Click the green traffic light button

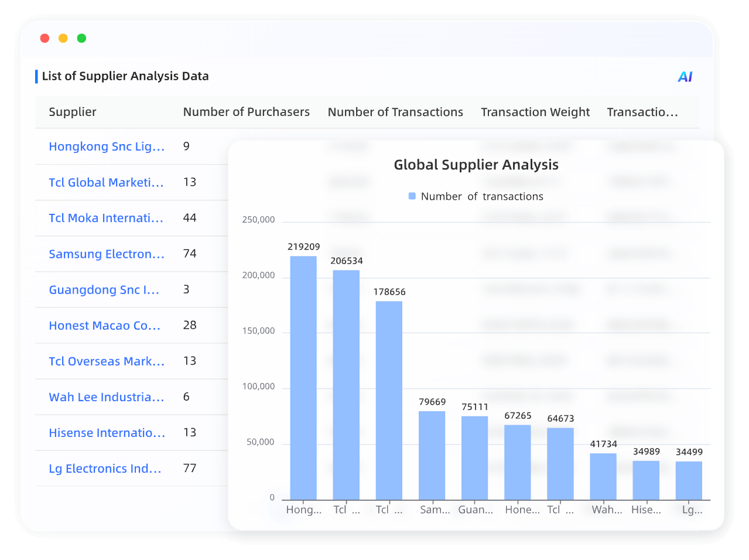pyautogui.click(x=81, y=37)
